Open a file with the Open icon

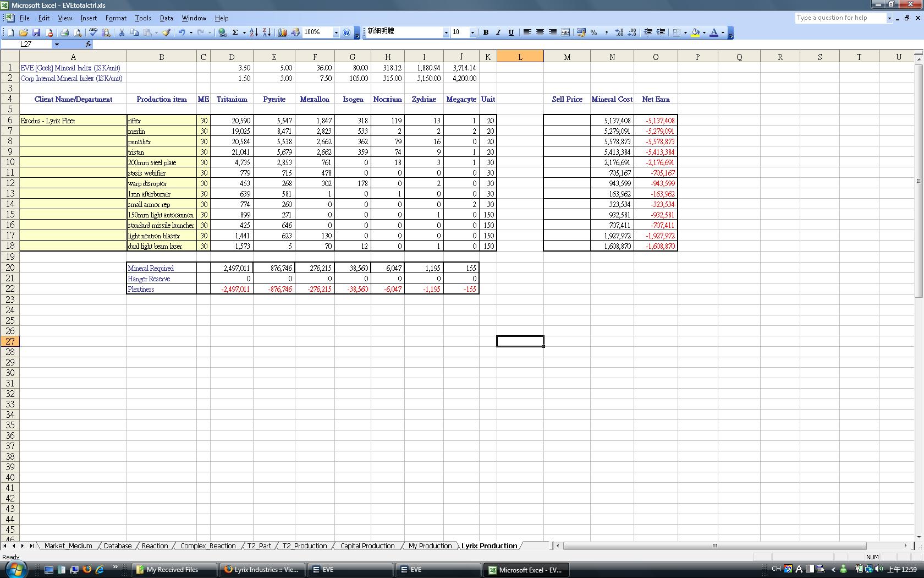point(24,32)
